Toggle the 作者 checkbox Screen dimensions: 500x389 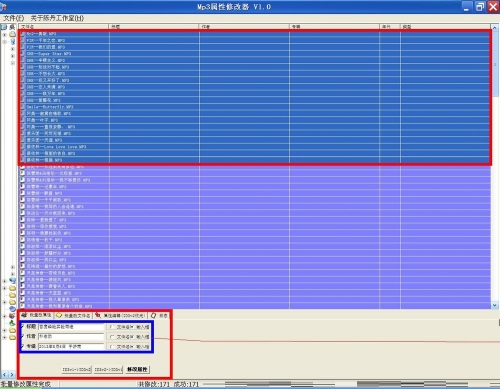click(23, 337)
